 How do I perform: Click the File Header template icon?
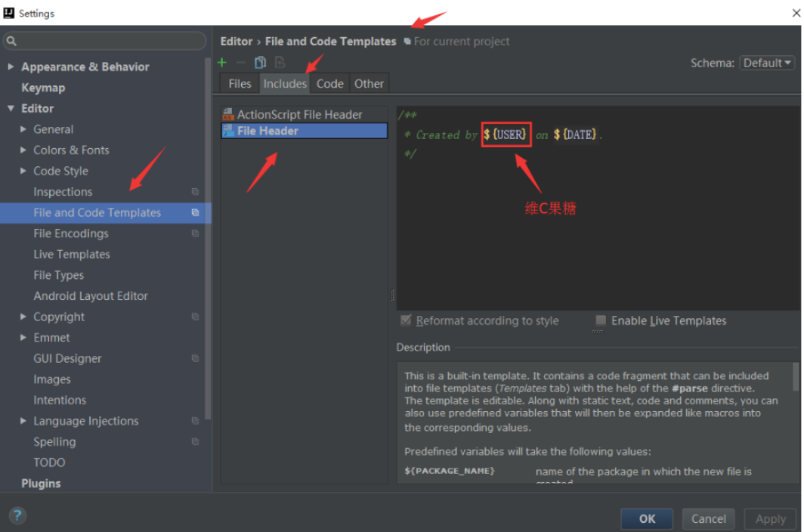click(228, 131)
